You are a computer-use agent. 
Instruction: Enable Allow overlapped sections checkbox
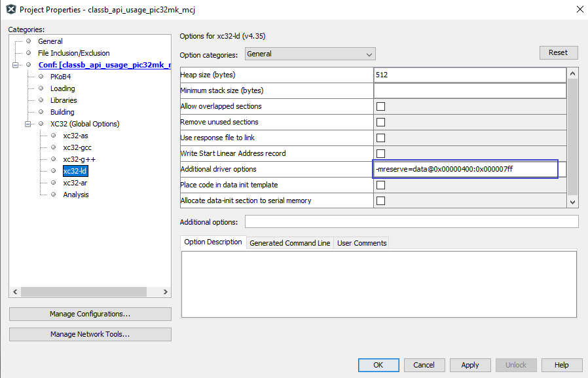[380, 106]
